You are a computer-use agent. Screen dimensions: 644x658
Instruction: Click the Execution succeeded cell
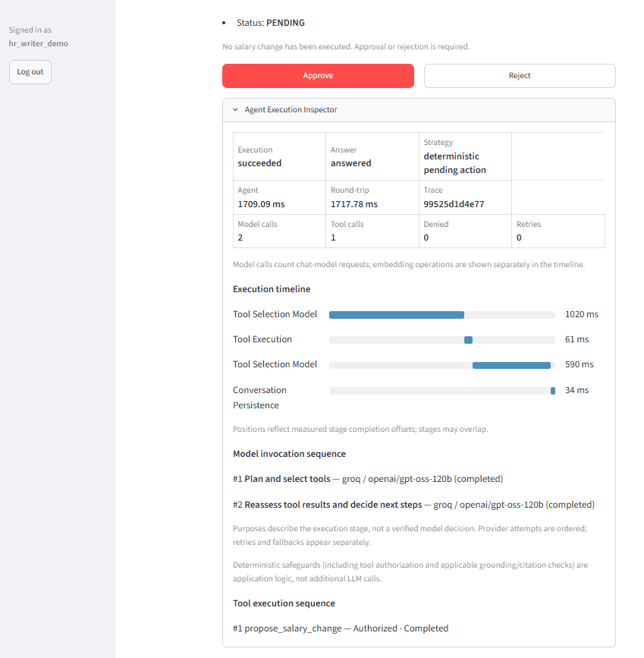tap(279, 156)
